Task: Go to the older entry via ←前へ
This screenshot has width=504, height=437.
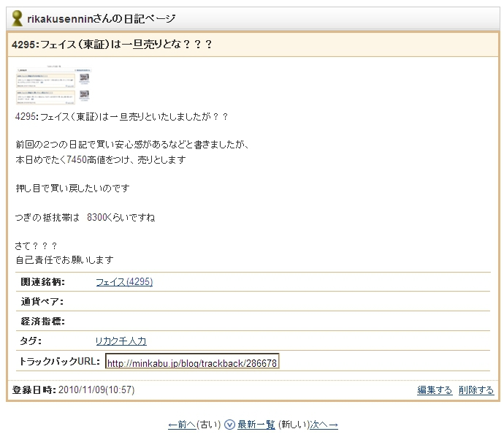Action: point(182,425)
